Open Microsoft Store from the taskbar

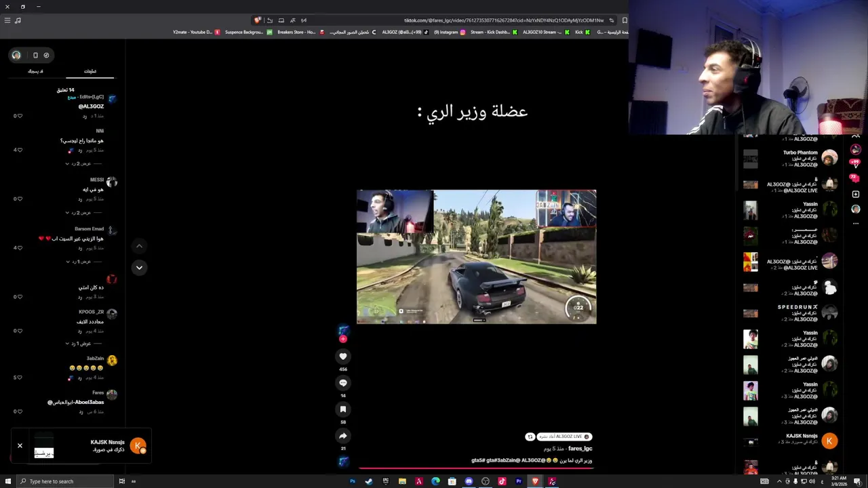pyautogui.click(x=452, y=481)
